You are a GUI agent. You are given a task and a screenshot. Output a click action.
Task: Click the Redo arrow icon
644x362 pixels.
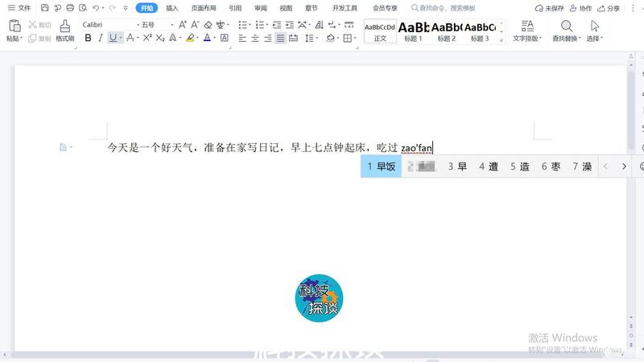112,8
